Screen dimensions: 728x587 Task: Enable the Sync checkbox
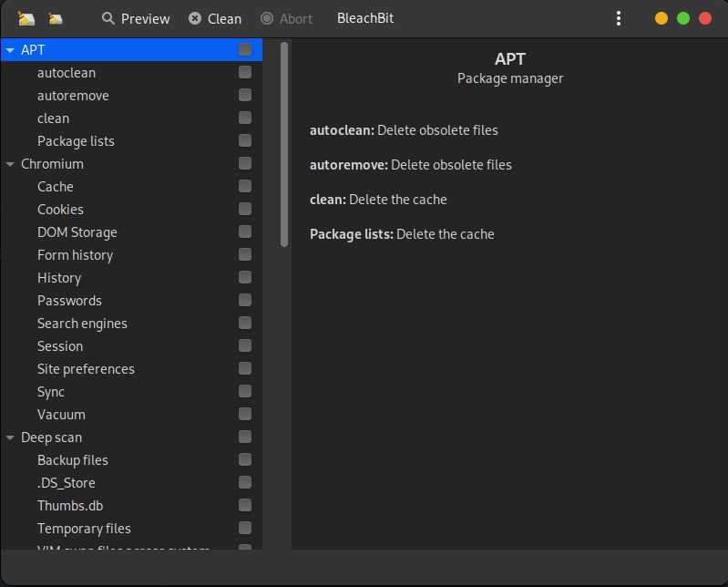245,390
